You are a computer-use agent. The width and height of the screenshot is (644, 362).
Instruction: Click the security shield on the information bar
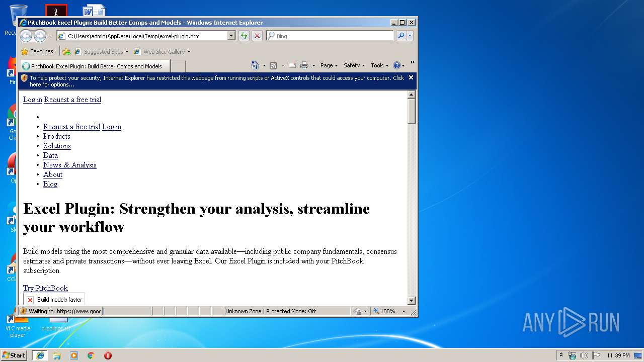coord(24,78)
